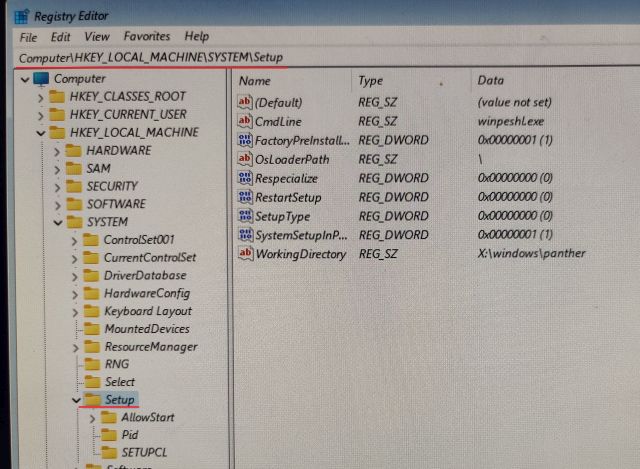640x469 pixels.
Task: Click the winpeshl.exe data cell
Action: 511,121
